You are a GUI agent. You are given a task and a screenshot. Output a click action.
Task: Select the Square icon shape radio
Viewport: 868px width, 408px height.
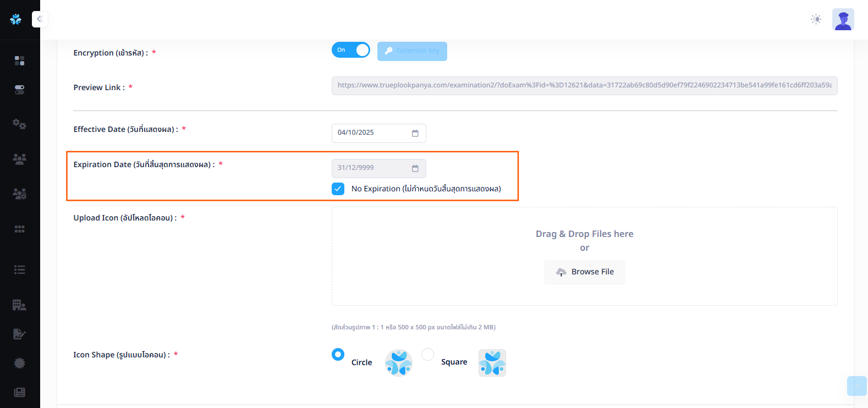pyautogui.click(x=427, y=355)
